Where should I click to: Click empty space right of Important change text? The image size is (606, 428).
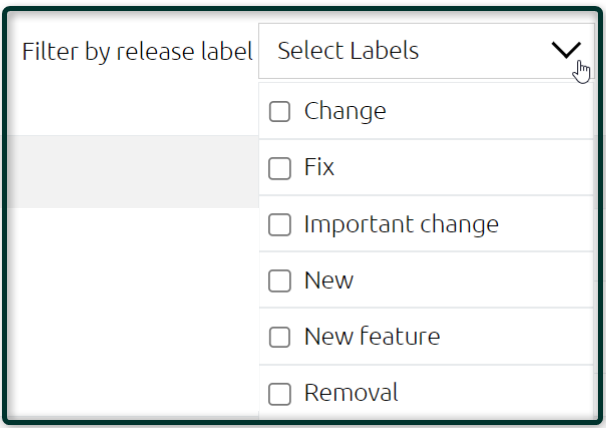(545, 224)
